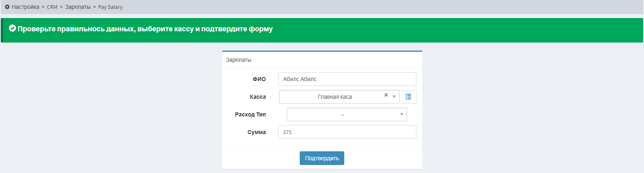This screenshot has height=173, width=644.
Task: Click the ФИО field label
Action: [x=259, y=79]
